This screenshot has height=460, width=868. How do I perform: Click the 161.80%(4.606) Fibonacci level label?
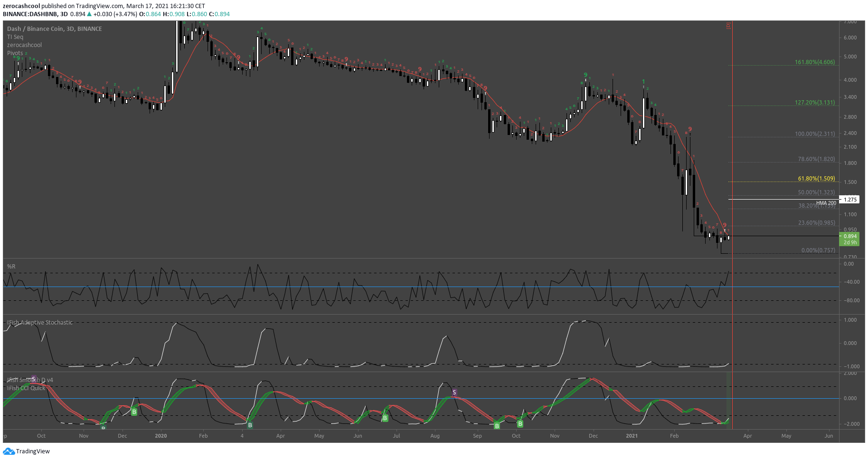(x=815, y=62)
